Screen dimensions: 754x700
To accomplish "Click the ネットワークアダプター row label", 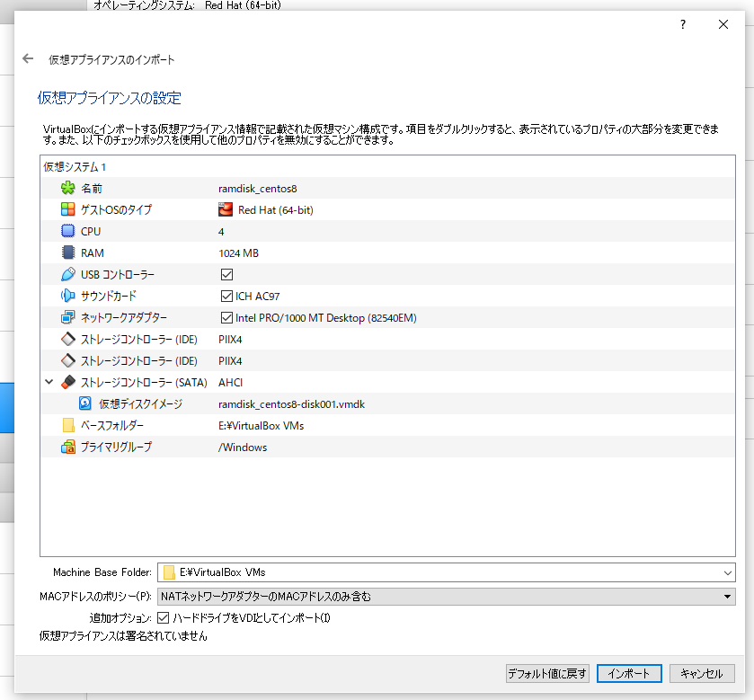I will point(124,318).
